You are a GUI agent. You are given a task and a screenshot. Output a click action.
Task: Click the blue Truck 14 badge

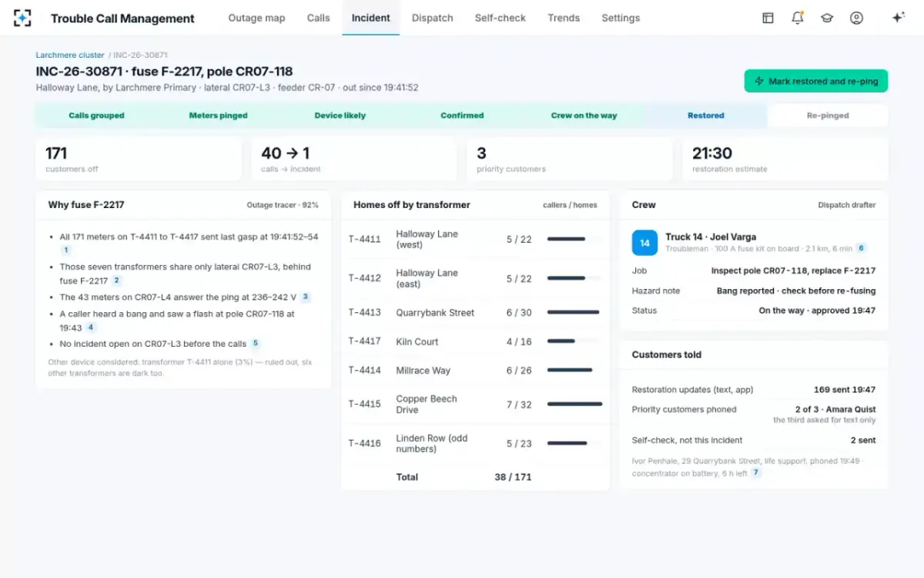point(644,243)
